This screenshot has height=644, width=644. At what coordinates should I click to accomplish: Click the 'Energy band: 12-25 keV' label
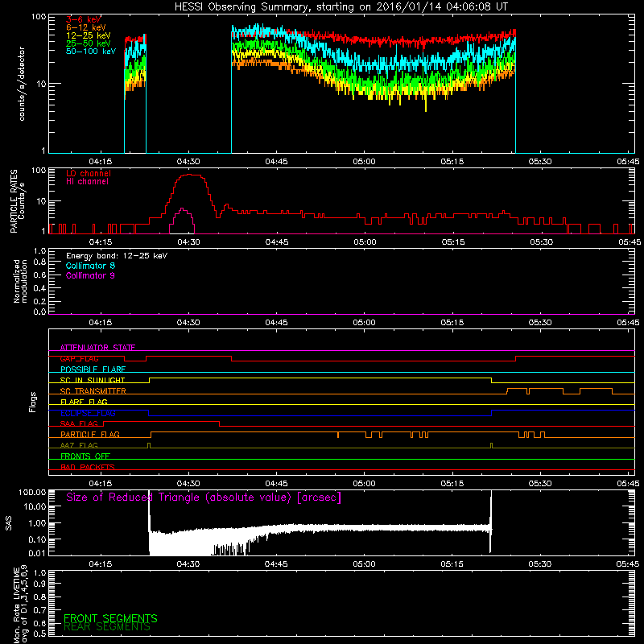(117, 256)
